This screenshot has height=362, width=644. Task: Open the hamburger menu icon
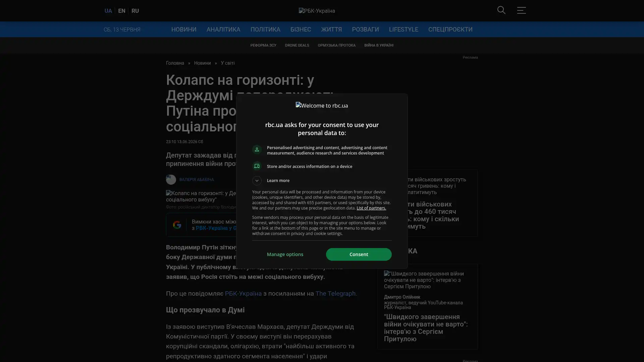[x=521, y=10]
